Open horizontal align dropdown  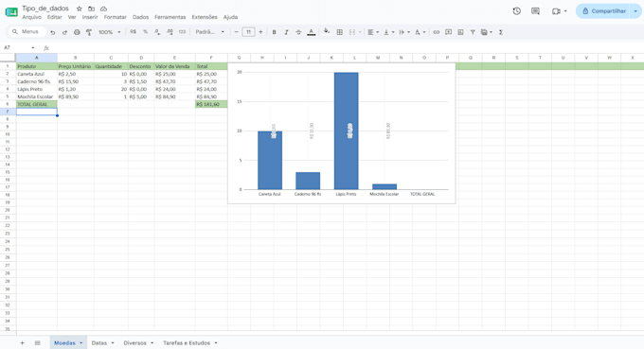tap(373, 32)
